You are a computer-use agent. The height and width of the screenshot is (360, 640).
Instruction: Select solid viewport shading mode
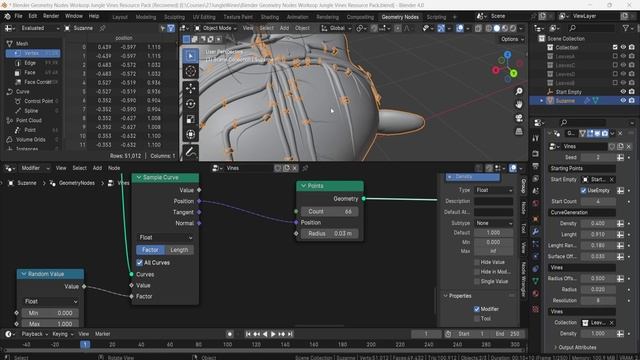(x=497, y=28)
